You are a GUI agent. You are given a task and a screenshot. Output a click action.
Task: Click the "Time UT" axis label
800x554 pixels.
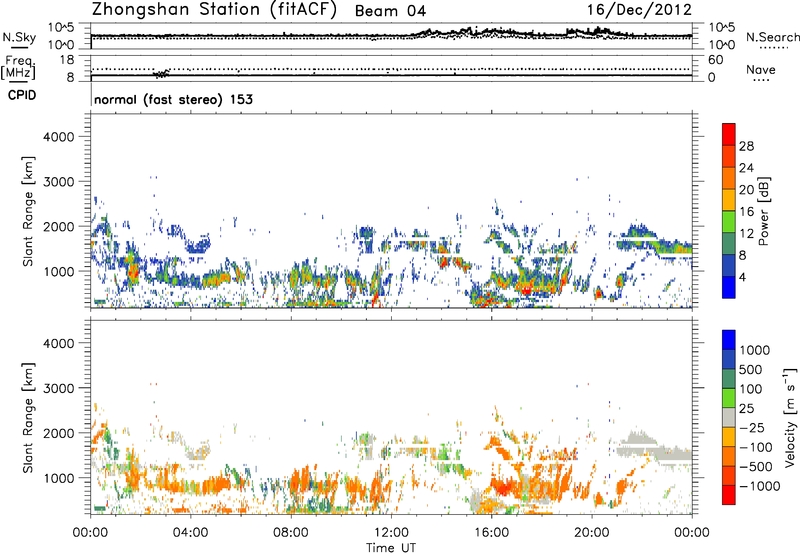391,548
